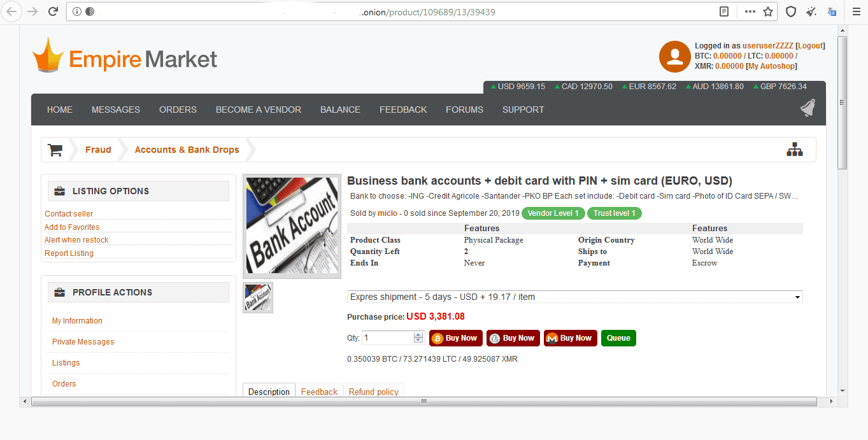Open the browser hamburger menu
Image resolution: width=868 pixels, height=440 pixels.
pos(855,11)
